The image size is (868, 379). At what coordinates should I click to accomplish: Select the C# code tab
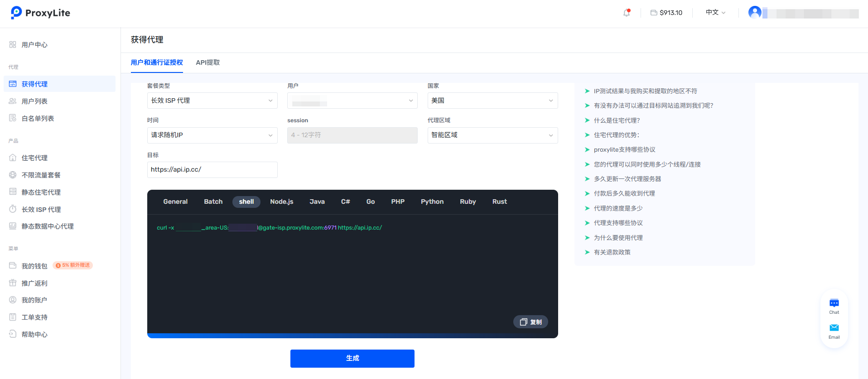point(346,201)
